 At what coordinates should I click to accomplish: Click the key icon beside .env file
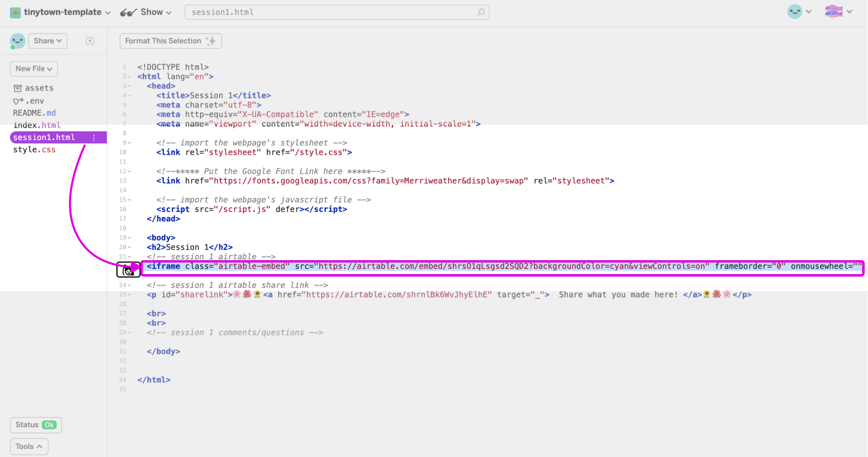click(18, 100)
